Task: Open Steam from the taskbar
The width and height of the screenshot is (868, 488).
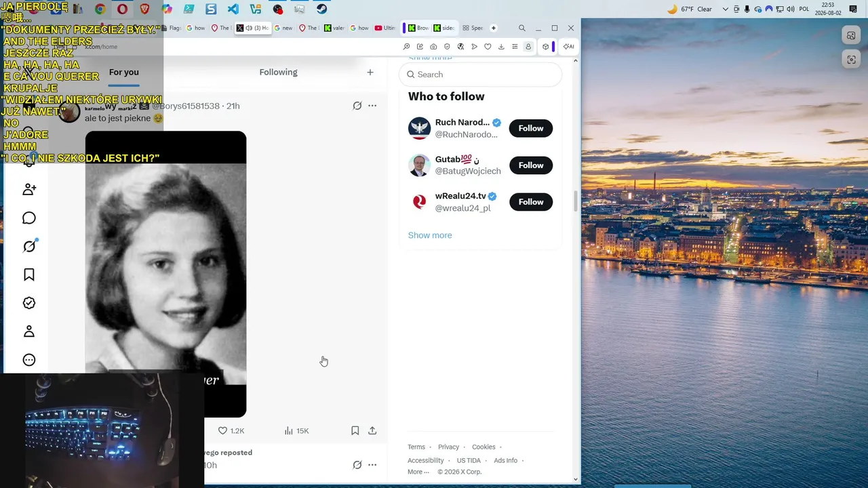Action: point(322,9)
